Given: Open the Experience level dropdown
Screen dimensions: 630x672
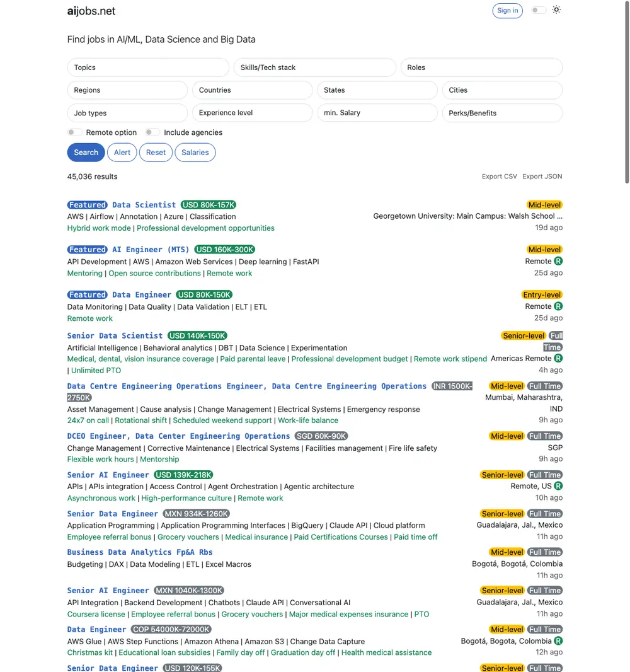Looking at the screenshot, I should (x=252, y=113).
